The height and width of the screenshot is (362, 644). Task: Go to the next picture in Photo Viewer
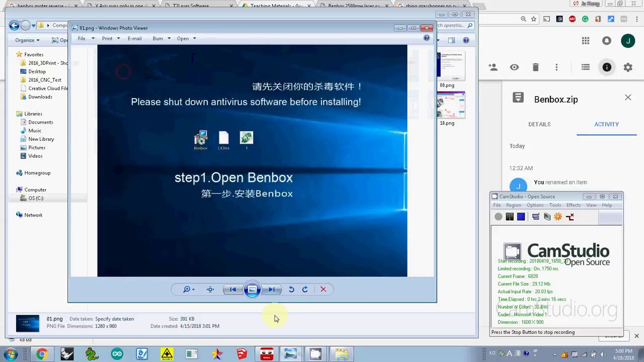coord(272,289)
